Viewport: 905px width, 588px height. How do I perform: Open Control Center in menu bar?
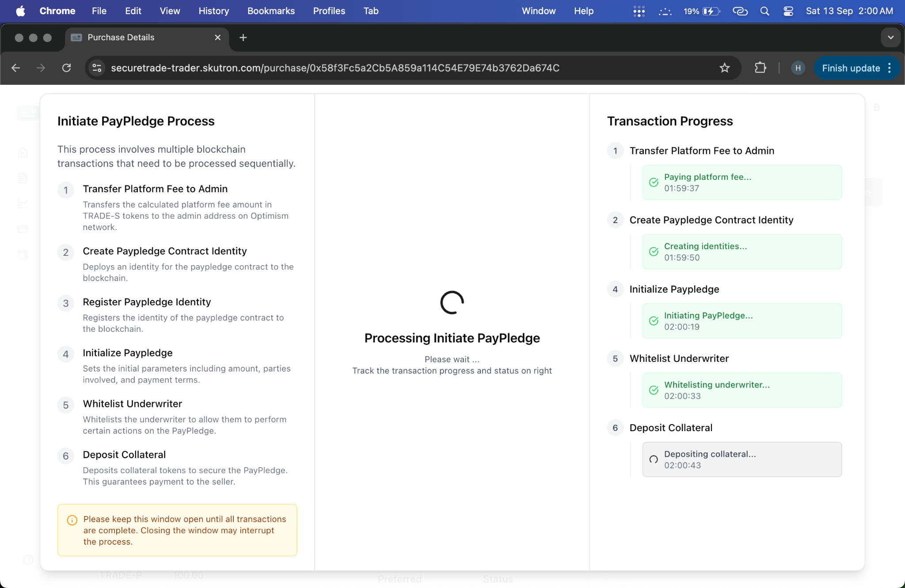point(788,11)
